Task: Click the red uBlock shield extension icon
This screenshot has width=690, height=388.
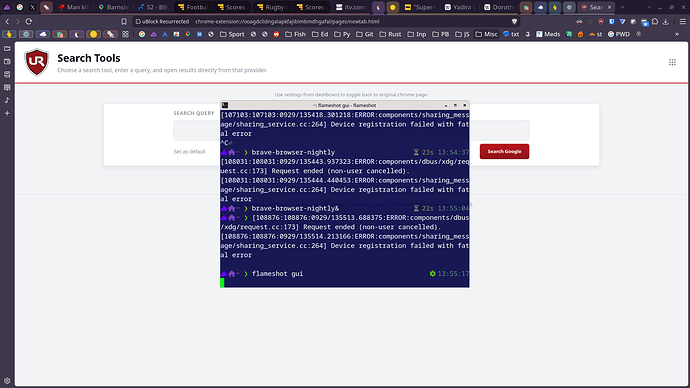Action: coord(601,21)
